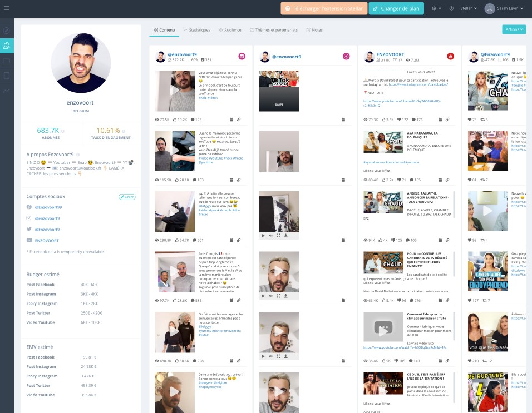Screen dimensions: 532x413
Task: Open the hamburger menu in the top bar
Action: click(x=7, y=8)
